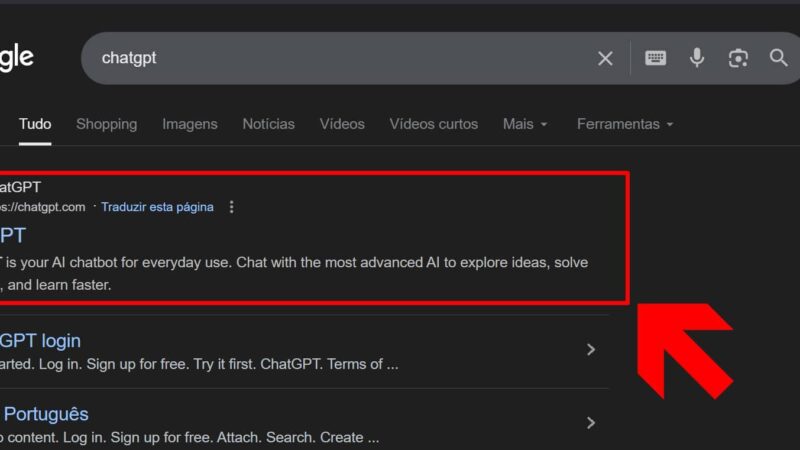
Task: Expand the Português sitelink chevron
Action: [591, 423]
